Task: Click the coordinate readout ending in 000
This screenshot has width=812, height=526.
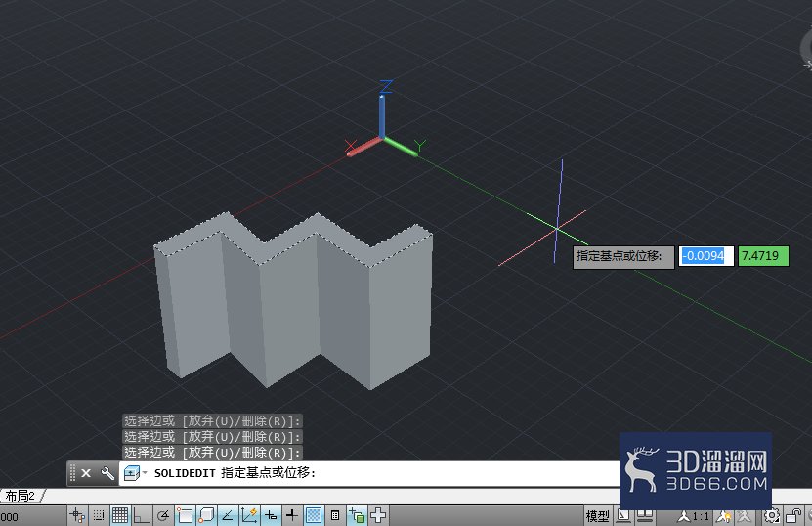Action: [x=10, y=516]
